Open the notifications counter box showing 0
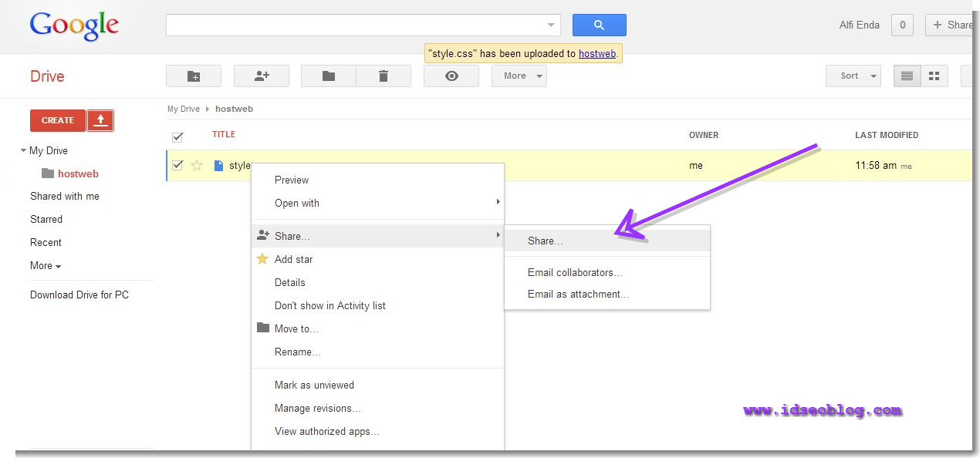Image resolution: width=980 pixels, height=458 pixels. [902, 25]
